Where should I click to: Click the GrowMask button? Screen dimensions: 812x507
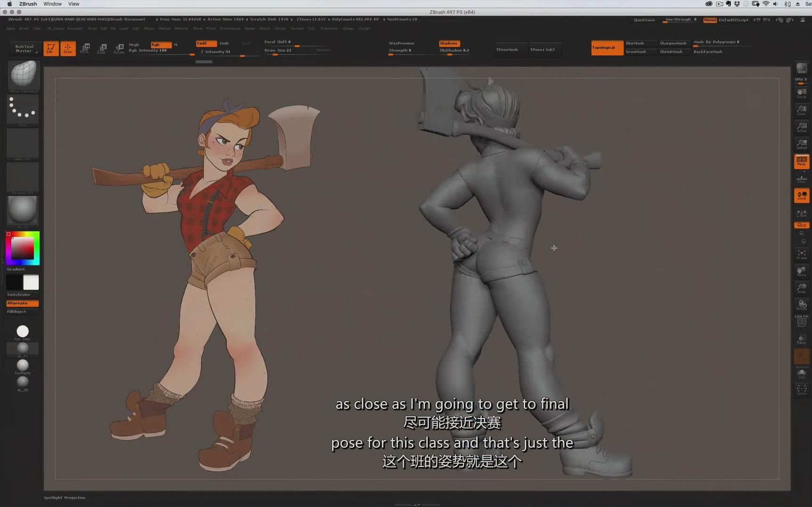tap(640, 52)
